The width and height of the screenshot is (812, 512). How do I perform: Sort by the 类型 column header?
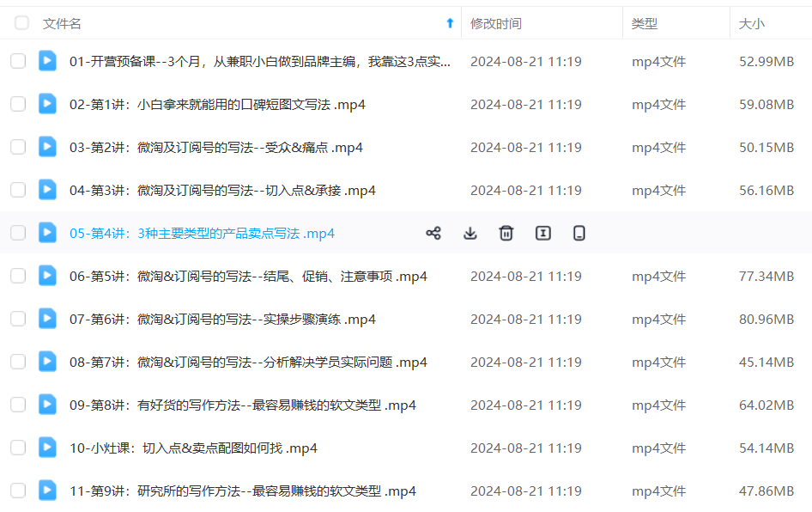(645, 24)
